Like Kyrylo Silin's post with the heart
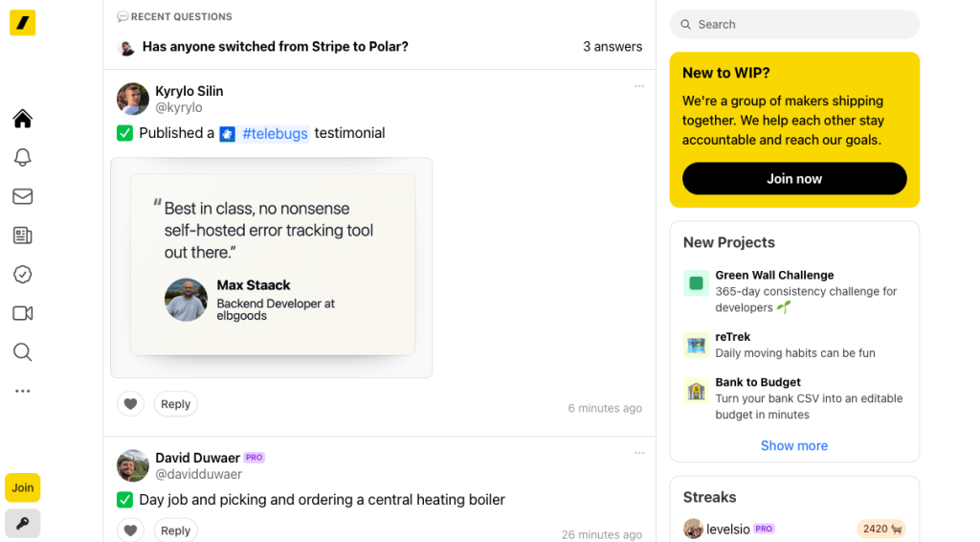 pos(131,404)
